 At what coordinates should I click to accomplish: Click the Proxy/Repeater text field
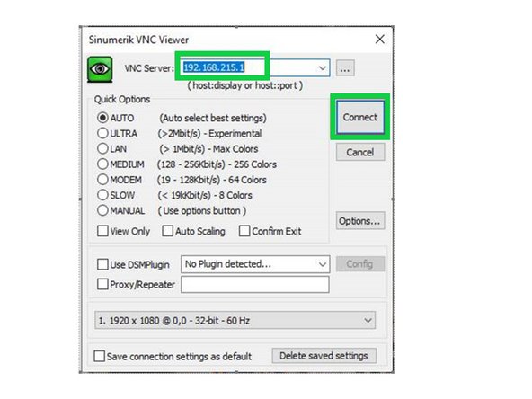pos(255,284)
